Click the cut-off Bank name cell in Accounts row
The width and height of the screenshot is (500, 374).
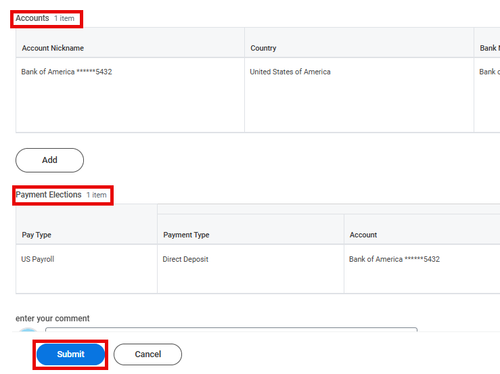[489, 72]
